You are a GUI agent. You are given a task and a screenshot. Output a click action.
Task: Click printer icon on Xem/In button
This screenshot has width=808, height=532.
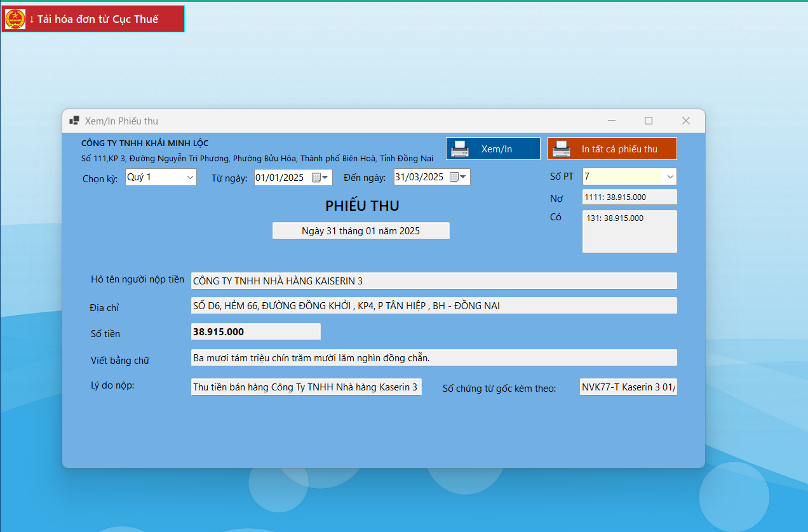click(460, 149)
